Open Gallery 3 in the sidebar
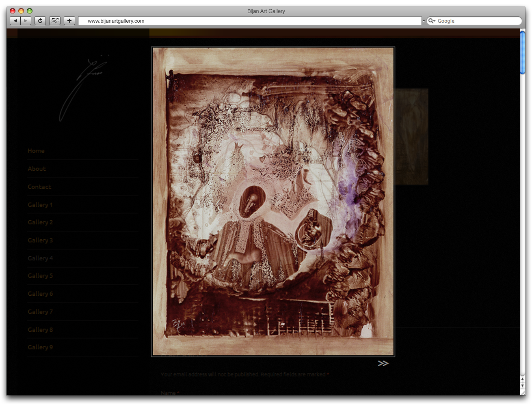This screenshot has height=404, width=532. tap(40, 241)
